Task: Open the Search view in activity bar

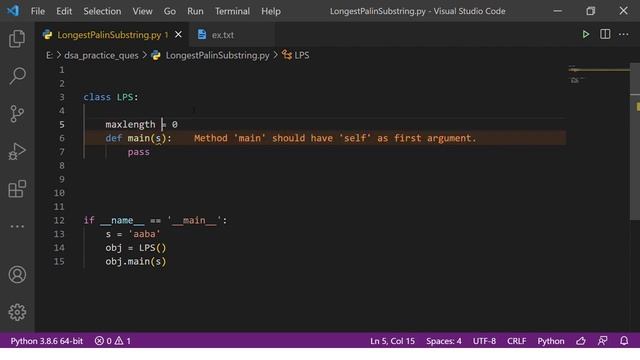Action: (x=17, y=76)
